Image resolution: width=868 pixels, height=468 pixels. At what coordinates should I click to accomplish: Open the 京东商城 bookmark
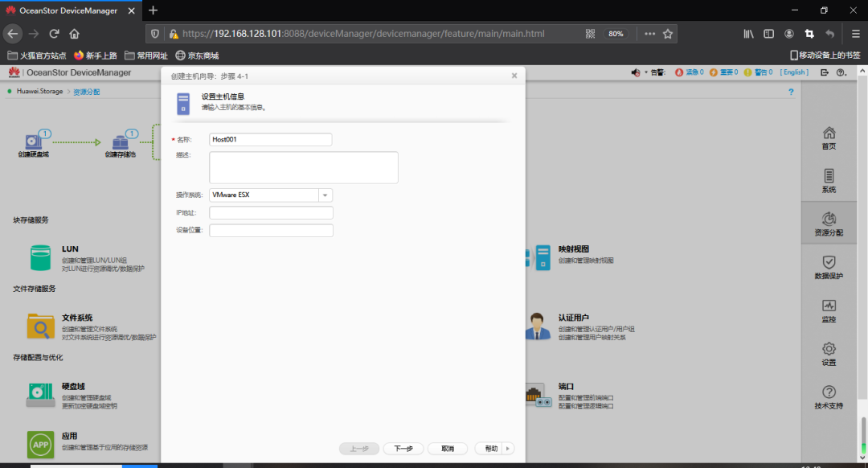click(197, 55)
